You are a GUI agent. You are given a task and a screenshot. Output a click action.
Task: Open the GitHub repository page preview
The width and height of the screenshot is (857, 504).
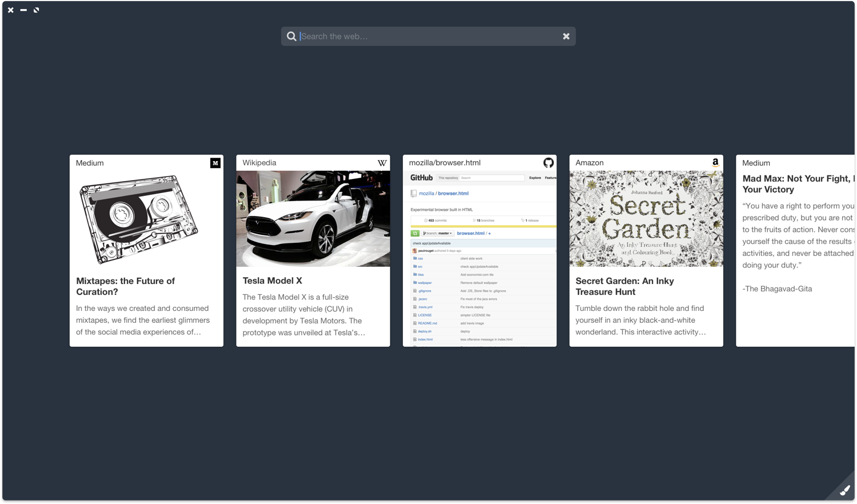pos(480,259)
